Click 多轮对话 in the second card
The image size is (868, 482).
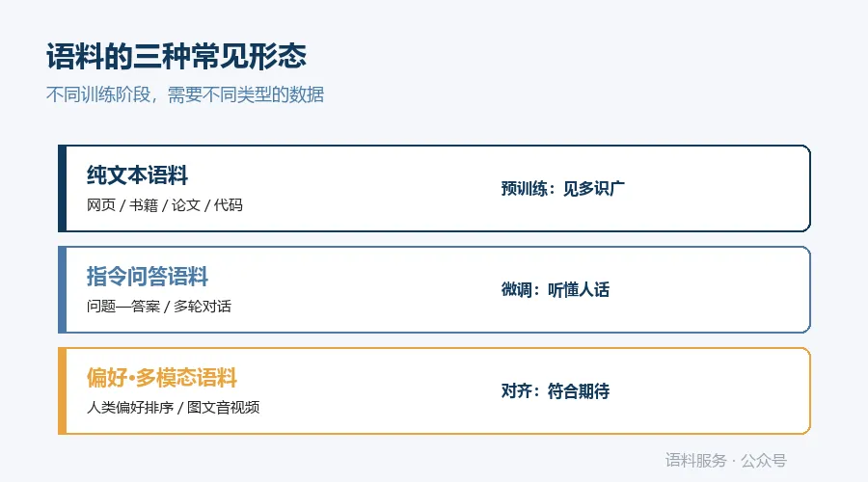coord(203,307)
